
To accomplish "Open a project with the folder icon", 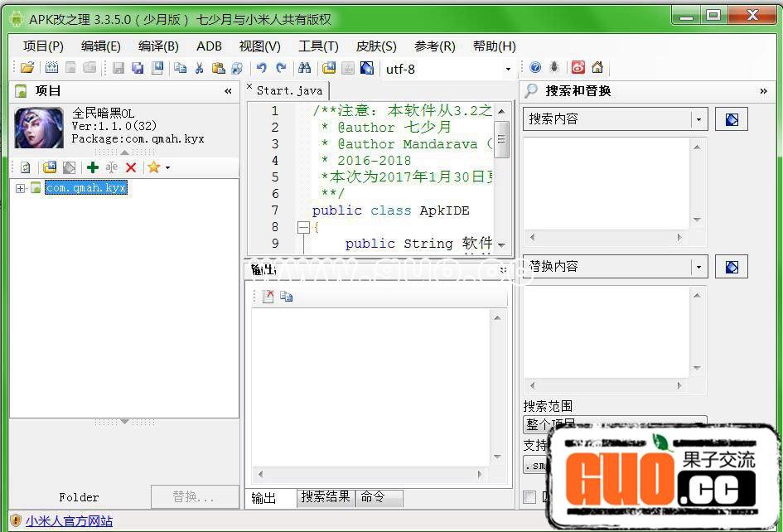I will [x=27, y=67].
